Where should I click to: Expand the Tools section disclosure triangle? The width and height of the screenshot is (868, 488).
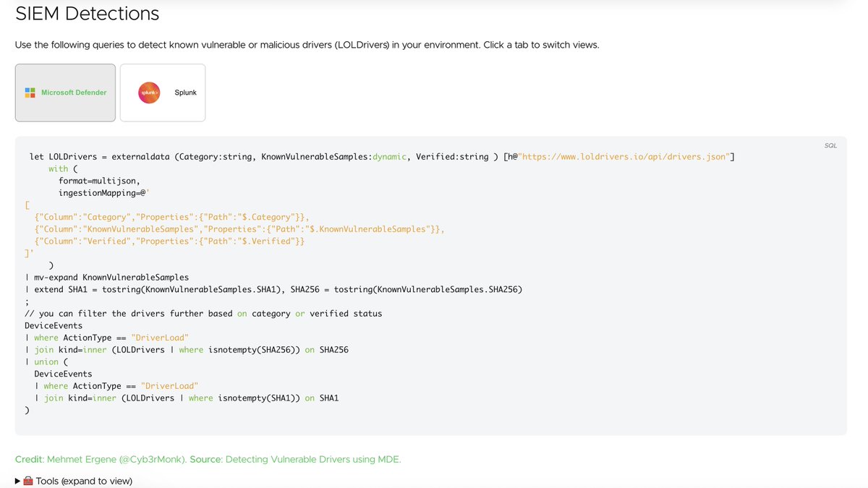pyautogui.click(x=18, y=481)
